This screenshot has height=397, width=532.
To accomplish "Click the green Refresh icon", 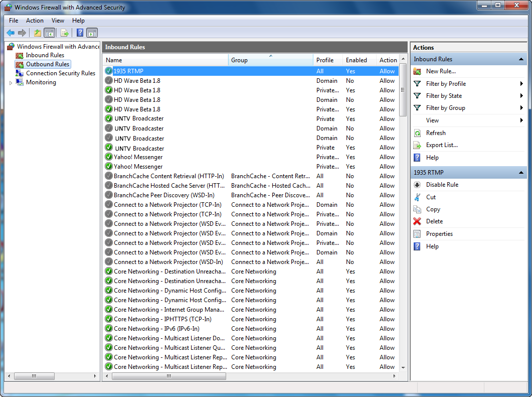I will coord(417,133).
